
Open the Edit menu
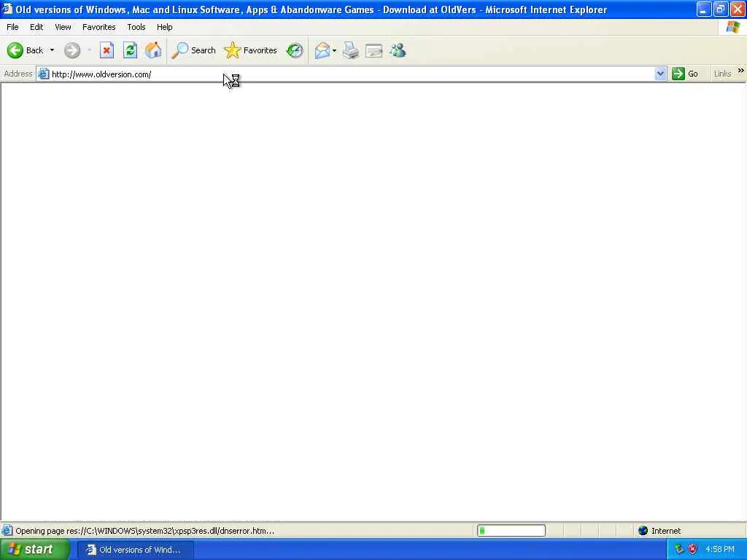[36, 27]
